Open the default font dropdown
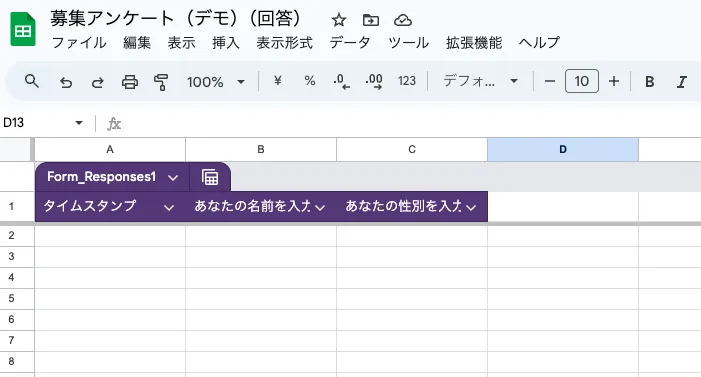Viewport: 701px width, 377px height. 480,81
